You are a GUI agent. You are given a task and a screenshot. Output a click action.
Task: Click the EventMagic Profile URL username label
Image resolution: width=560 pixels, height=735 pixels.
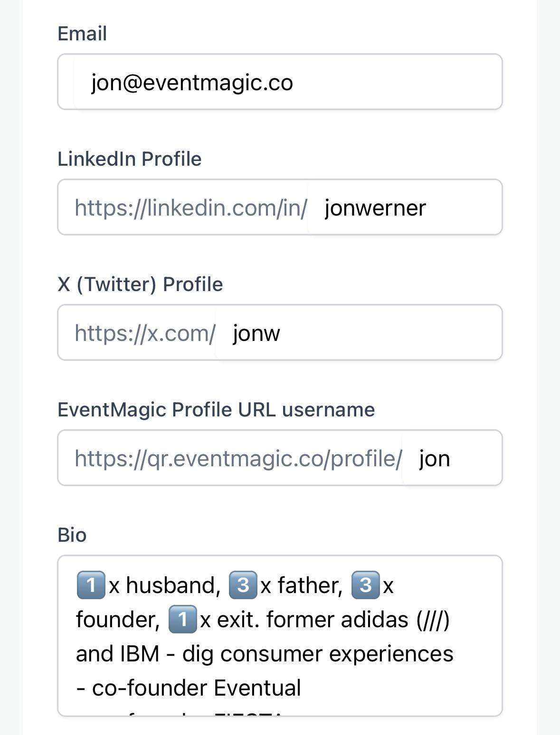tap(216, 410)
